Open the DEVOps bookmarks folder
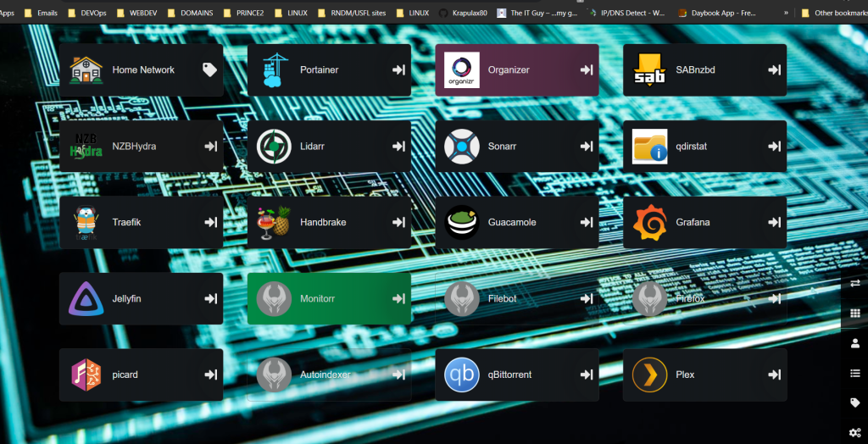Screen dimensions: 868x444 click(x=89, y=13)
